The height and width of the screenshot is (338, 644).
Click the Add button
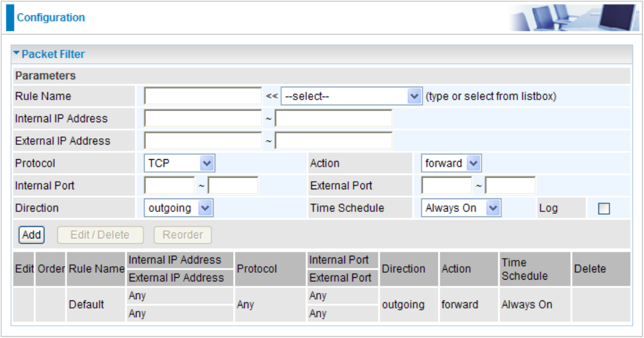point(31,235)
